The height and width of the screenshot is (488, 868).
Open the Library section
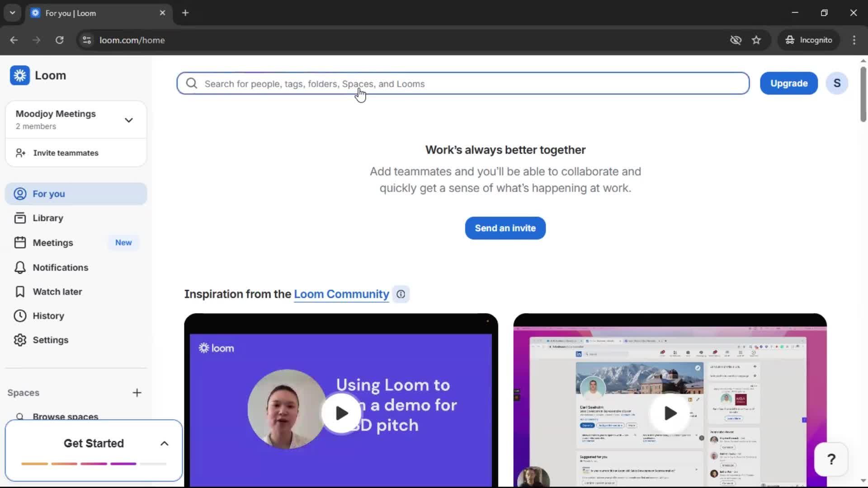pyautogui.click(x=48, y=218)
